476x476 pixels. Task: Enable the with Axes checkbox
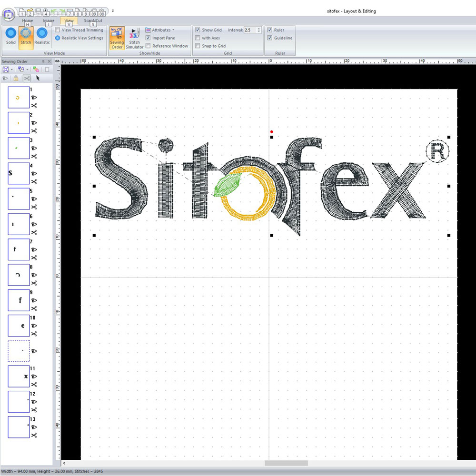[x=198, y=38]
